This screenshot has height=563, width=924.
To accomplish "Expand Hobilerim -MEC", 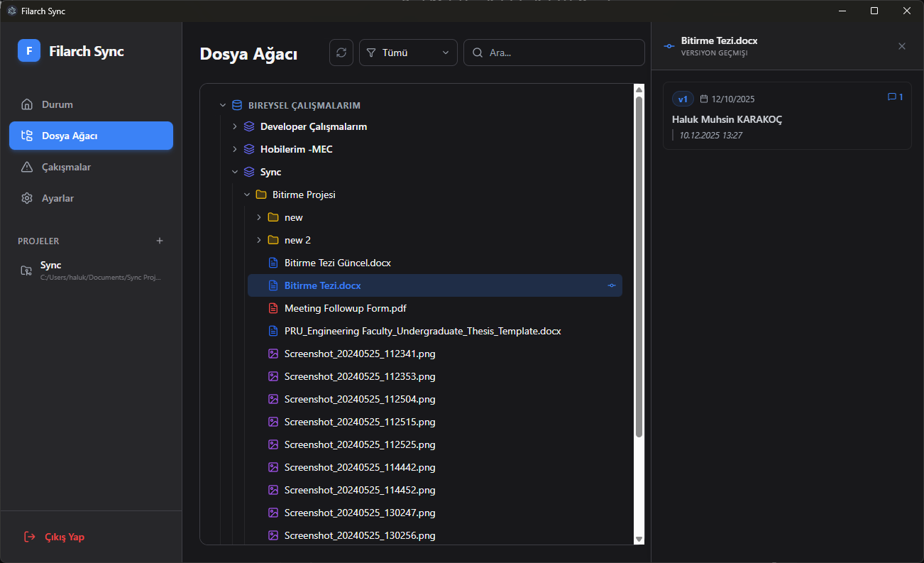I will 235,149.
